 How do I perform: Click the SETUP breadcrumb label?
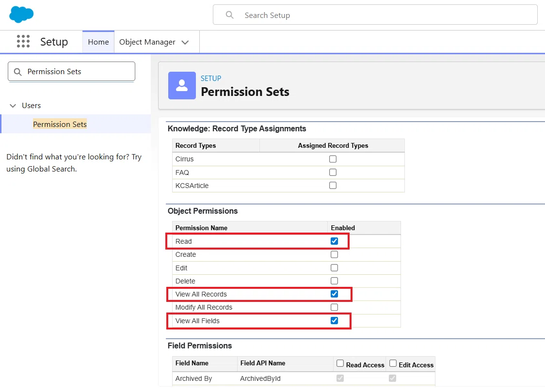coord(210,78)
